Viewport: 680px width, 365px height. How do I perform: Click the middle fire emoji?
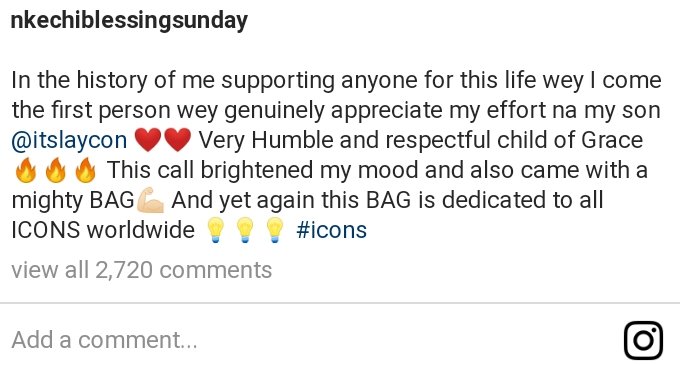click(56, 170)
